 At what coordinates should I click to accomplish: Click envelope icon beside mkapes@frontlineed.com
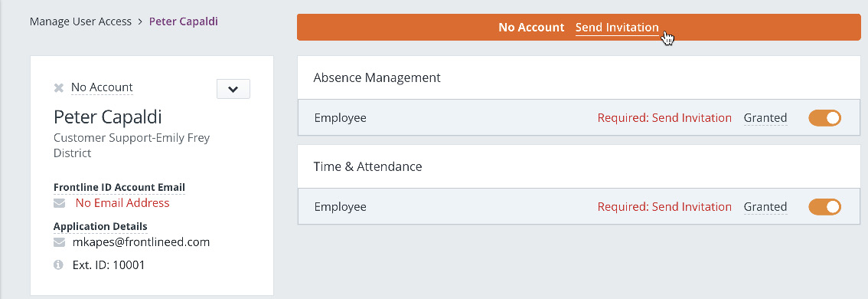[59, 242]
